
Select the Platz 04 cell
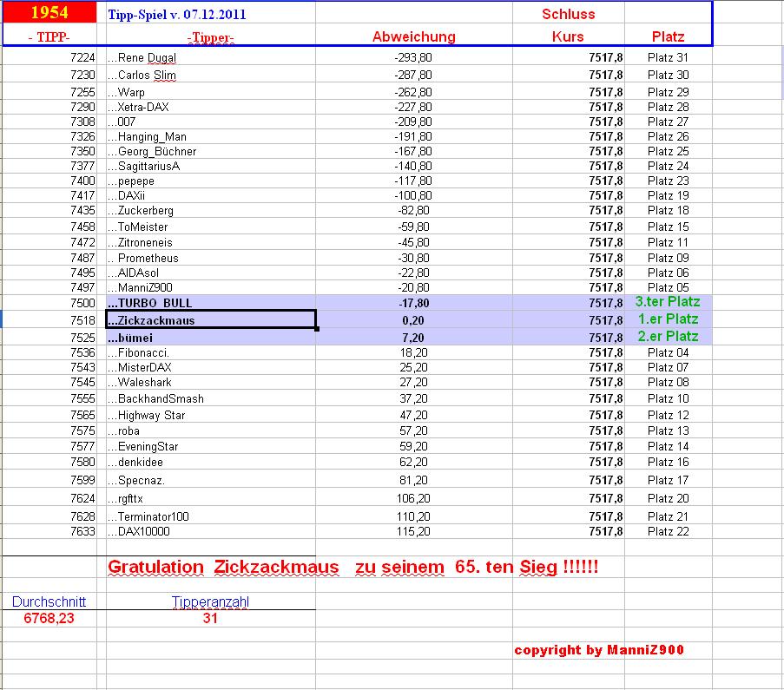tap(668, 352)
